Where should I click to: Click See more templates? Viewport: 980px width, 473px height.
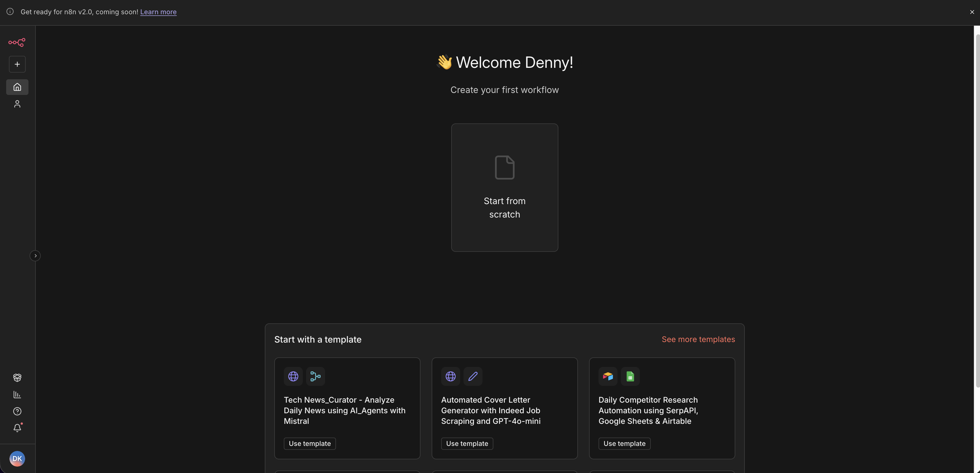coord(698,339)
